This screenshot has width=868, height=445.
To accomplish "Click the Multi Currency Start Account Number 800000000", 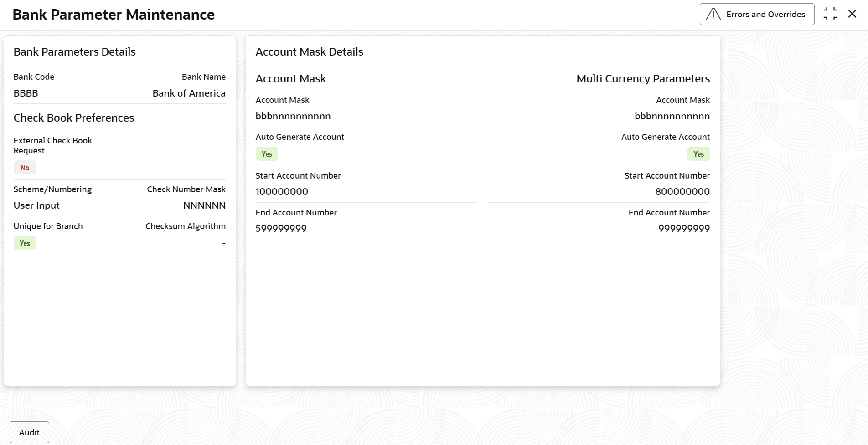I will [682, 192].
